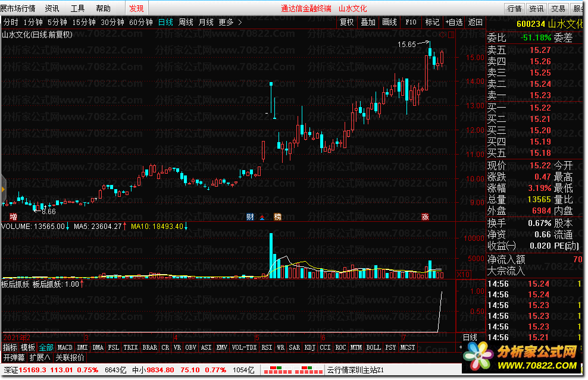Click the 中小 index in status bar
This screenshot has height=380, width=588.
click(139, 370)
